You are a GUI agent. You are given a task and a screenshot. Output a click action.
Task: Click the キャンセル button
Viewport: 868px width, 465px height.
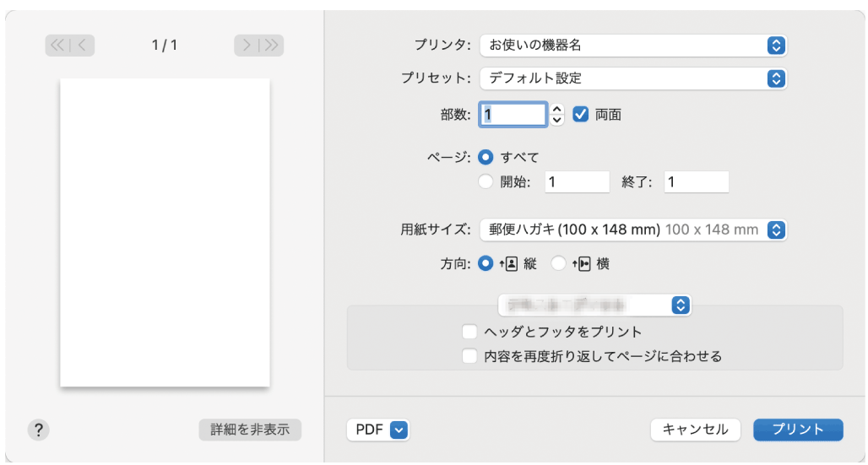(x=695, y=430)
